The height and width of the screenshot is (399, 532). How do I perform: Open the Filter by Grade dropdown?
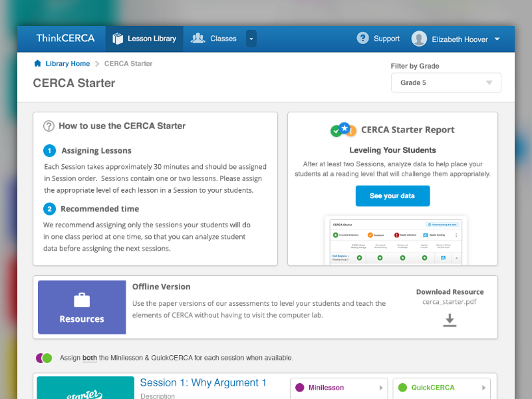point(446,82)
